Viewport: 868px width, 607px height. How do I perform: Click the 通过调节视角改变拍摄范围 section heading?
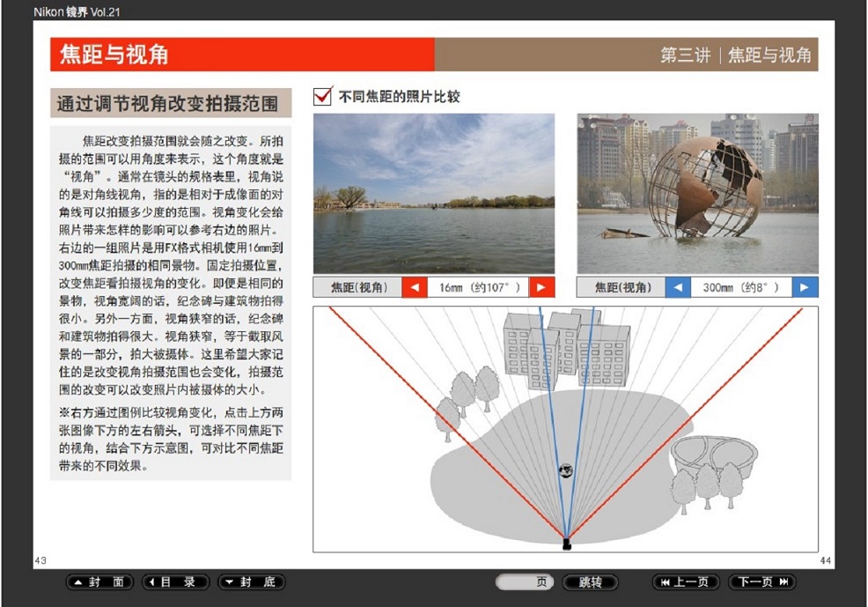[170, 104]
